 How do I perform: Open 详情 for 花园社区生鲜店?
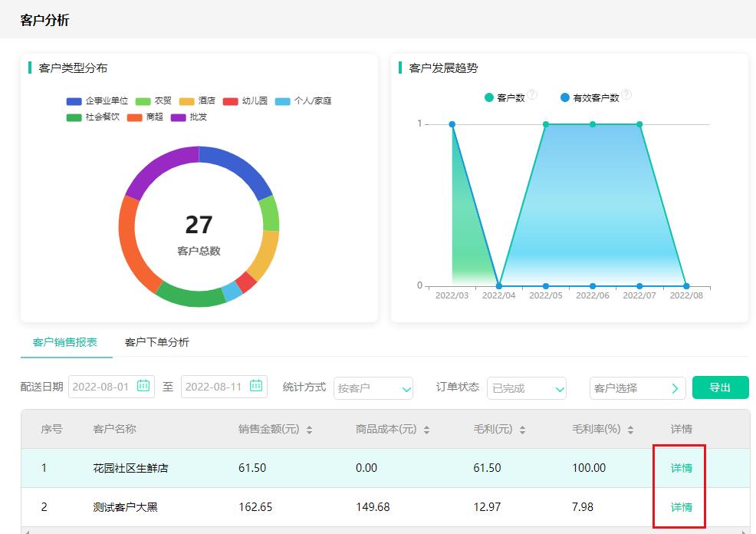[x=680, y=468]
